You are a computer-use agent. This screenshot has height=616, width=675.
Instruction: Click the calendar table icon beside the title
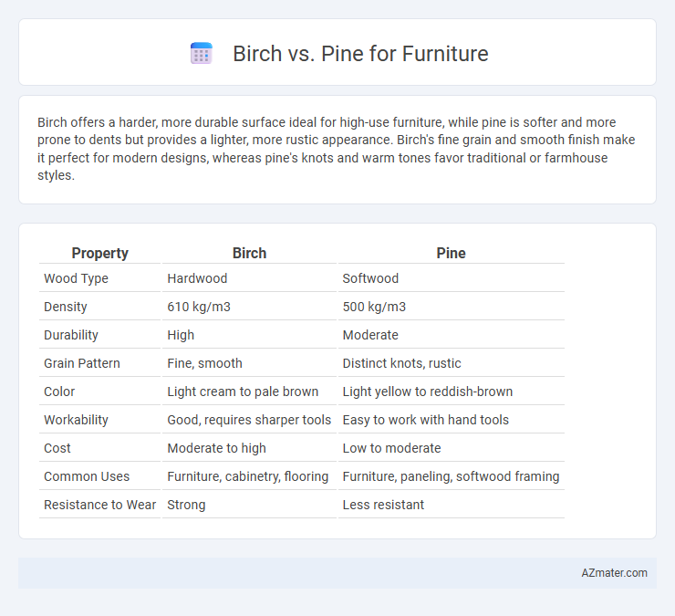(x=201, y=54)
